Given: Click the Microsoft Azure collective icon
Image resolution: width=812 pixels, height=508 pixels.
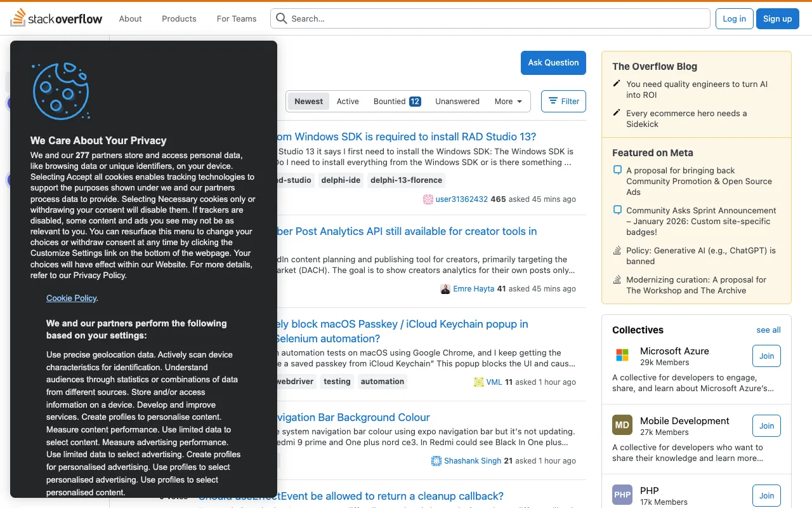Looking at the screenshot, I should pos(621,355).
